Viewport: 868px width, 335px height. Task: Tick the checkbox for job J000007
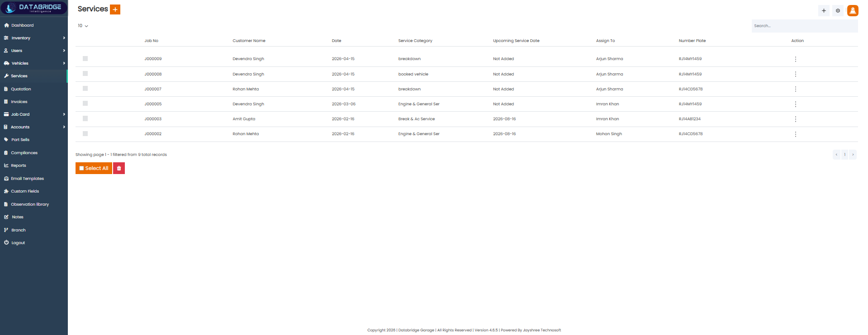pos(85,88)
